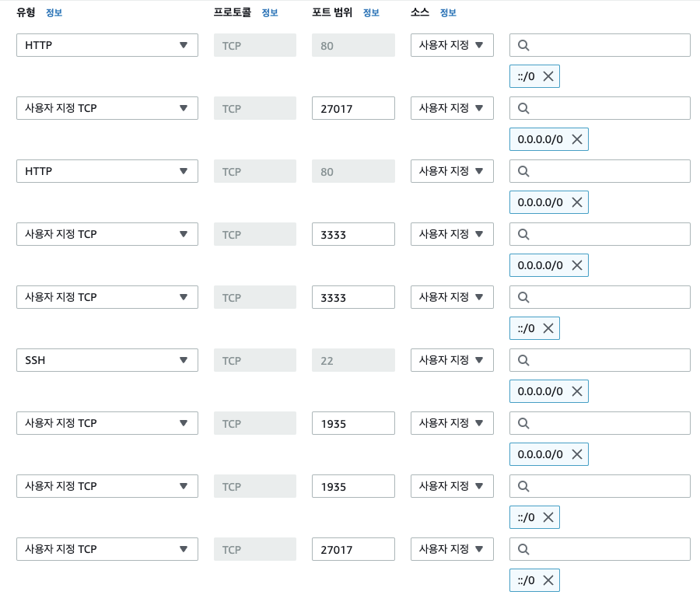700x609 pixels.
Task: Open 사용자 지정 source dropdown on 27017 0.0.0.0/0 row
Action: [x=452, y=108]
